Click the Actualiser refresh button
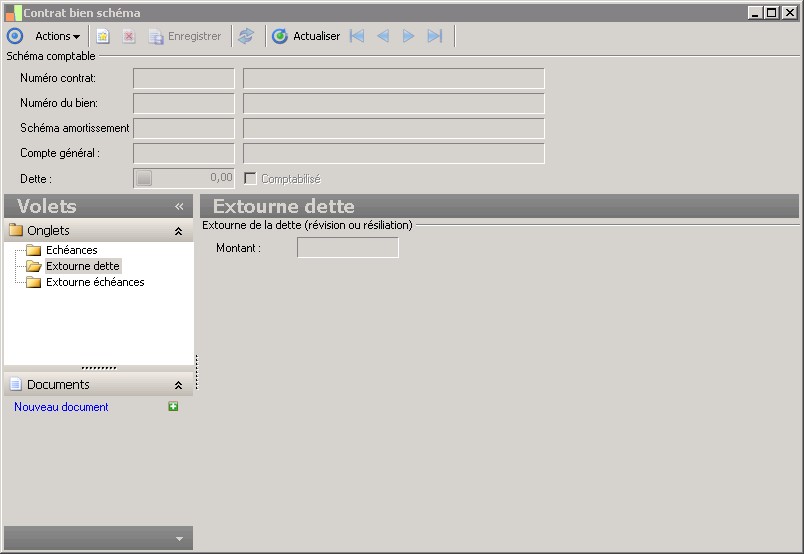 click(x=306, y=36)
